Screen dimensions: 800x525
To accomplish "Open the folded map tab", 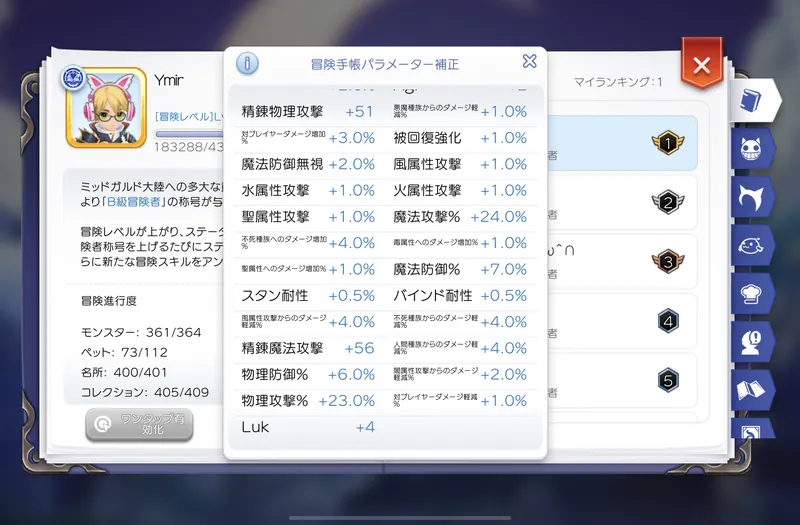I will [752, 390].
